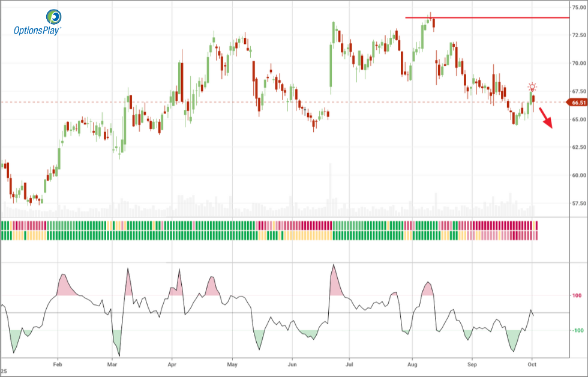Click the red 100 overbought level label

(x=577, y=296)
